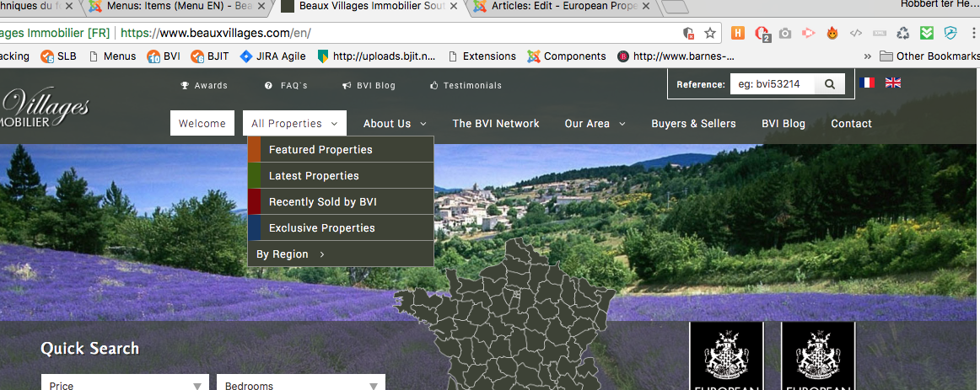This screenshot has width=980, height=390.
Task: Open the Price dropdown in Quick Search
Action: tap(127, 384)
